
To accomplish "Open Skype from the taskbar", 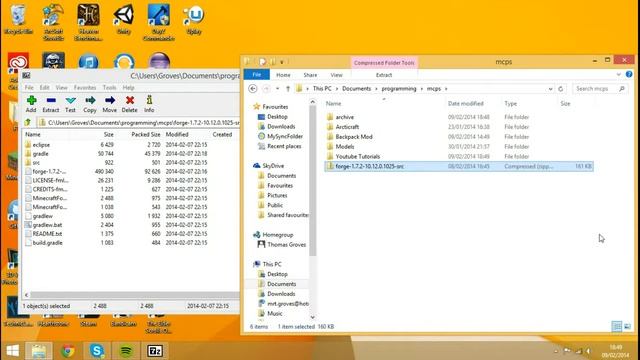I will [97, 351].
